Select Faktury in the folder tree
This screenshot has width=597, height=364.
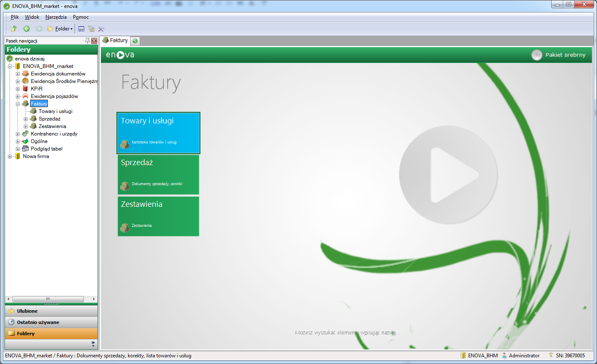(x=39, y=104)
